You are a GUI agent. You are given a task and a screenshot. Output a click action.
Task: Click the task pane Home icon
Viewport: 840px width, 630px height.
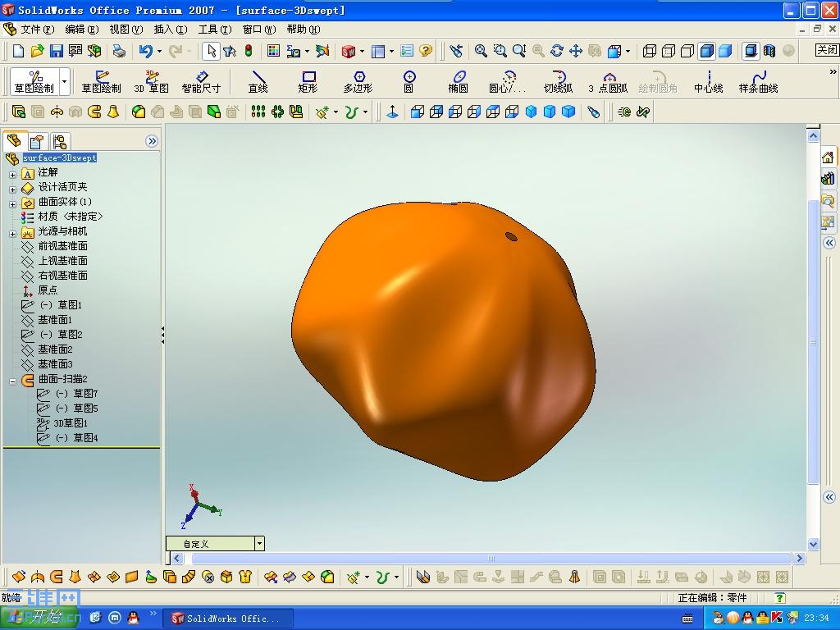coord(828,157)
